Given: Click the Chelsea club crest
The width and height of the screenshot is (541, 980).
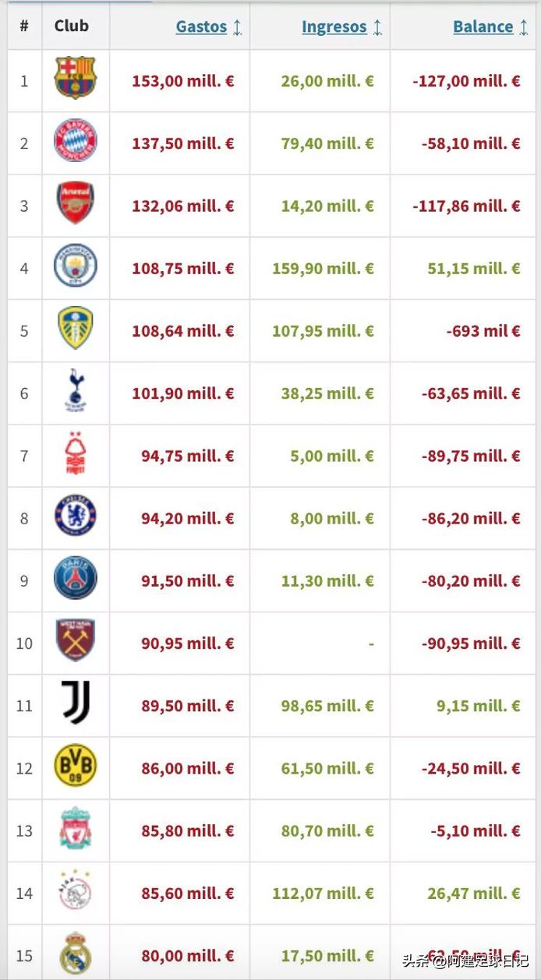Looking at the screenshot, I should (76, 516).
